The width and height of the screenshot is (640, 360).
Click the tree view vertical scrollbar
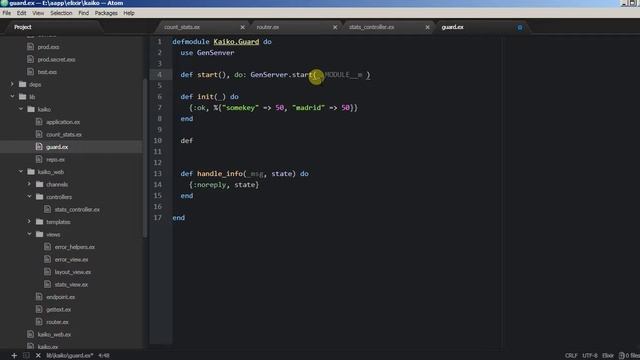click(145, 158)
